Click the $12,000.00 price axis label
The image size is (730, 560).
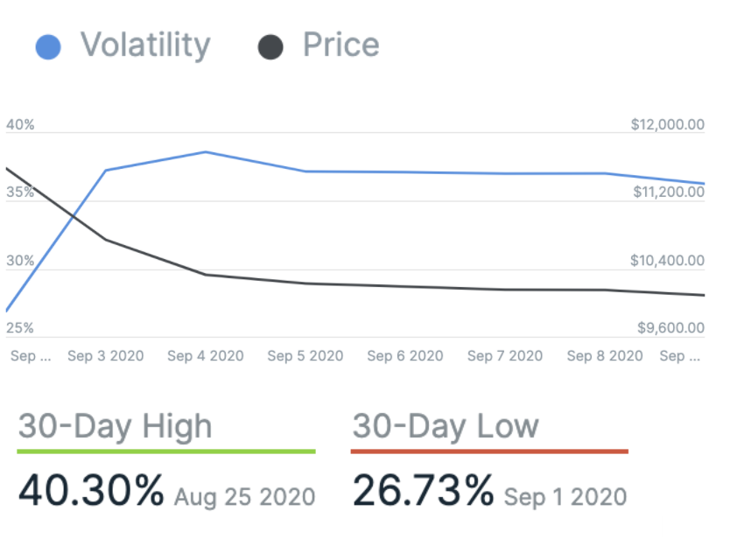point(668,125)
